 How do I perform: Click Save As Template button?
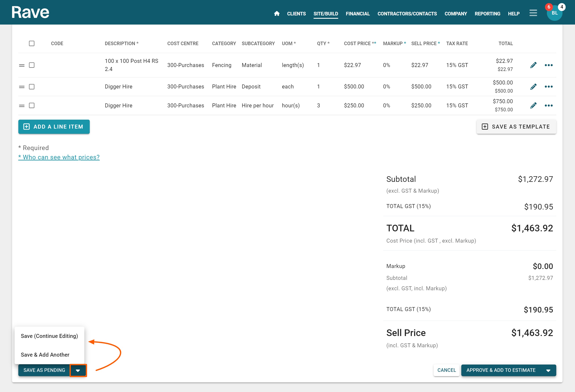(x=516, y=127)
